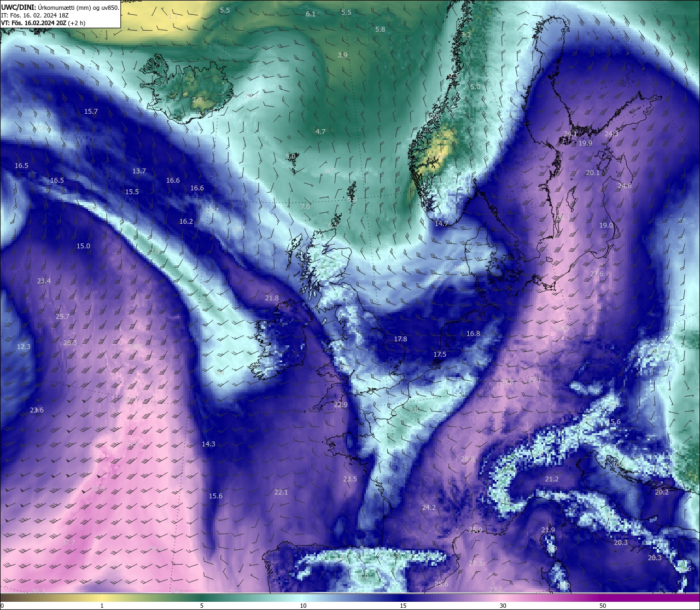Select the map value "5.8"
Image resolution: width=700 pixels, height=610 pixels.
(380, 30)
